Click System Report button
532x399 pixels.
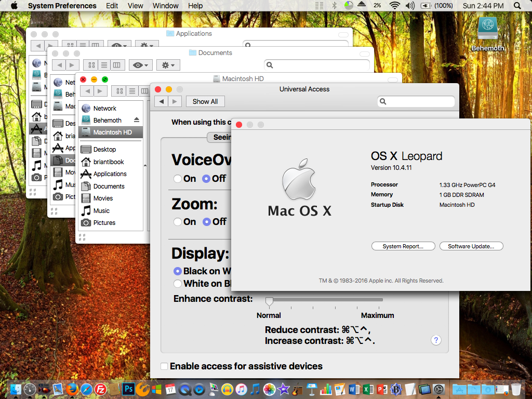point(403,246)
